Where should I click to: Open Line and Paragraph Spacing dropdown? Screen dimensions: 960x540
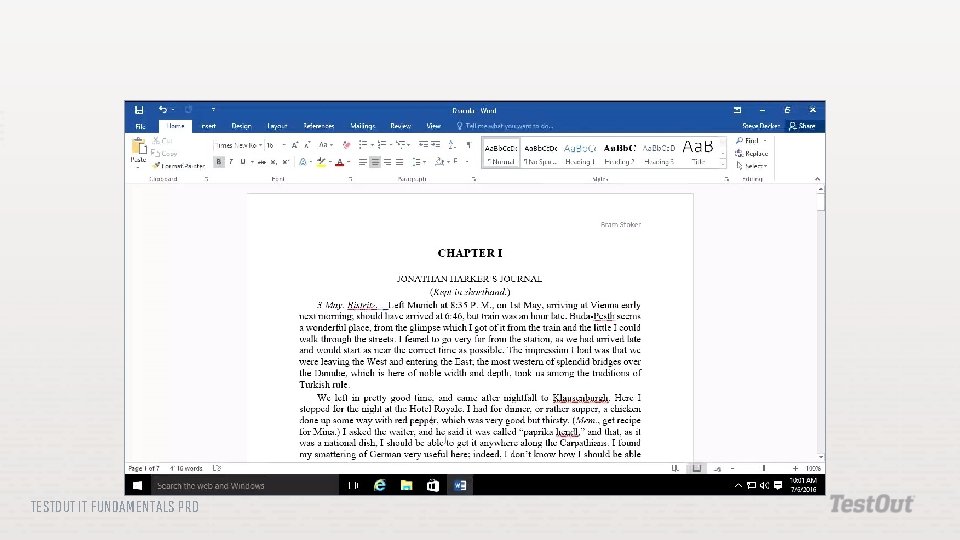(419, 162)
